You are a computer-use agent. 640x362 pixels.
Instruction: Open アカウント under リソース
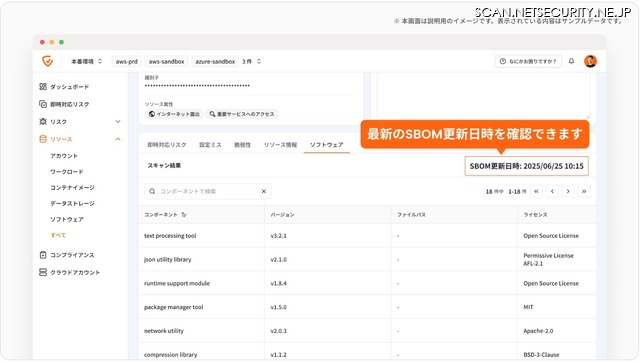[64, 156]
